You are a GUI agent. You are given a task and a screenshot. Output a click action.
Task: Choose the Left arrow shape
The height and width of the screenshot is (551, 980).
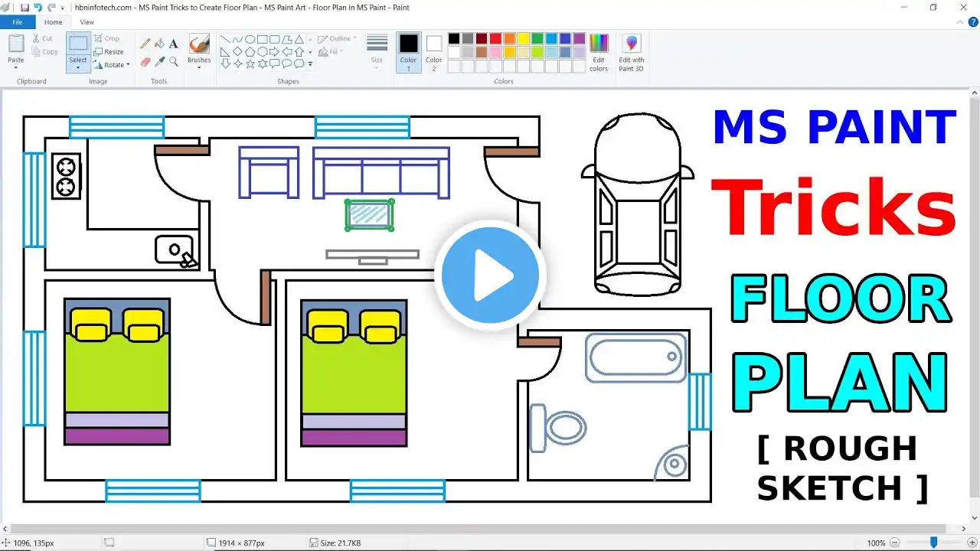(286, 51)
